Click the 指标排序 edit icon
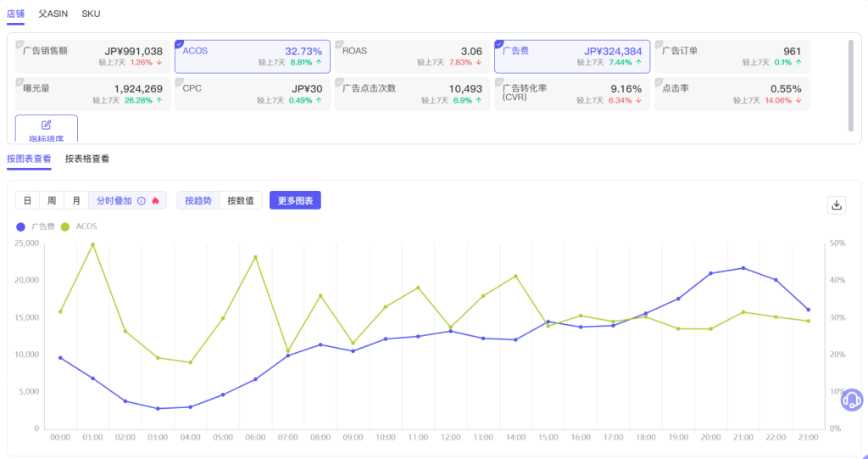 tap(47, 126)
